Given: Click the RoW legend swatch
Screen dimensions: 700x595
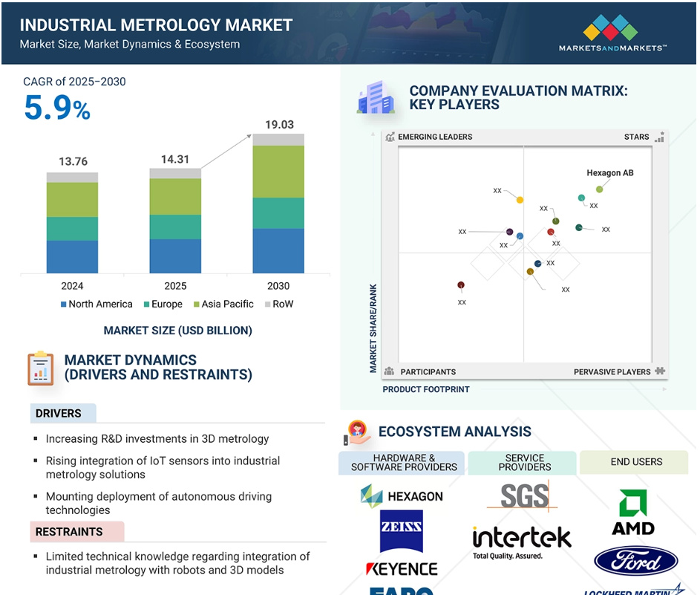Looking at the screenshot, I should pyautogui.click(x=268, y=305).
